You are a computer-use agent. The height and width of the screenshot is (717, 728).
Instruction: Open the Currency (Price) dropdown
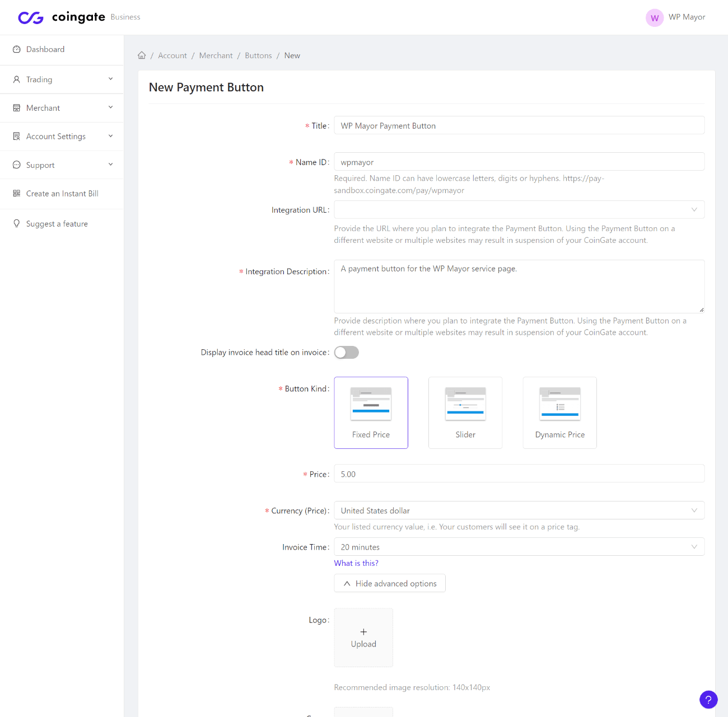519,510
